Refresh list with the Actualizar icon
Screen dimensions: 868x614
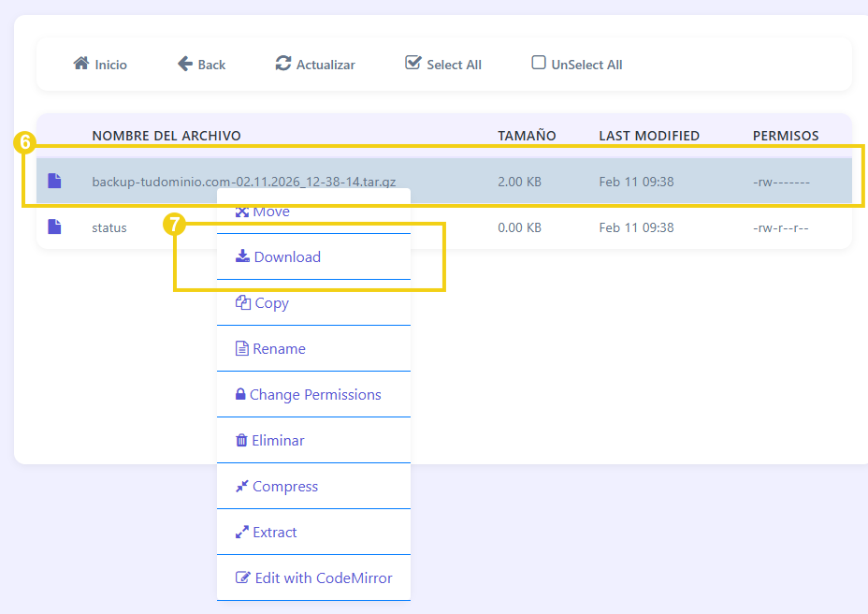283,64
